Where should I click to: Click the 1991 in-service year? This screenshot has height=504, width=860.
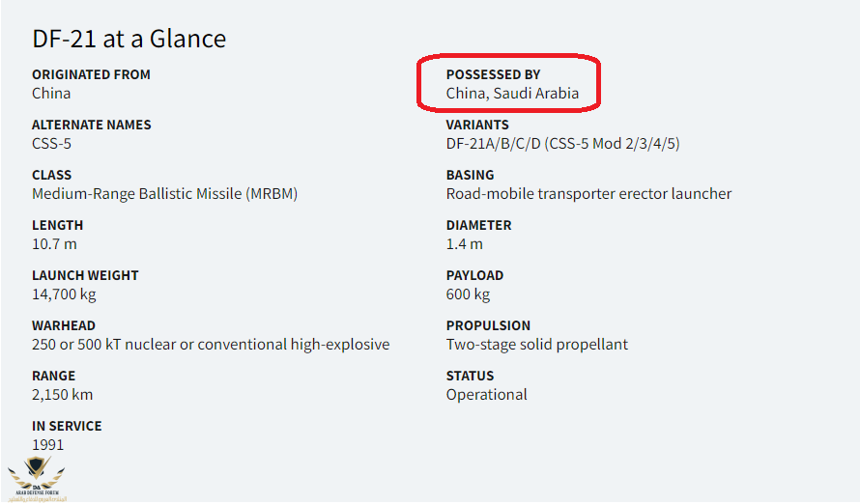(47, 445)
